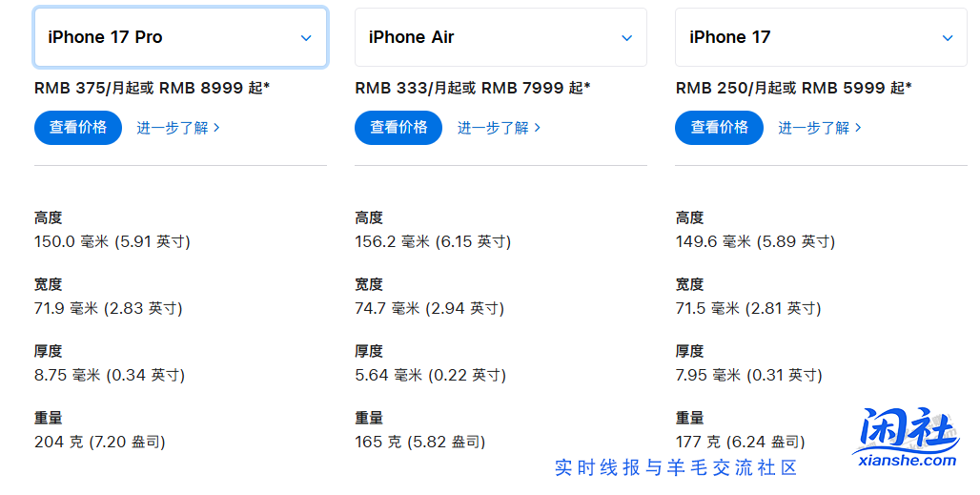
Task: Open the iPhone 17 model dropdown
Action: click(821, 38)
